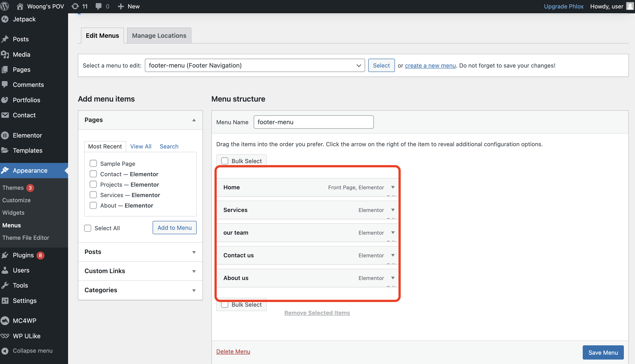This screenshot has height=364, width=635.
Task: Click the WordPress logo icon
Action: (5, 6)
